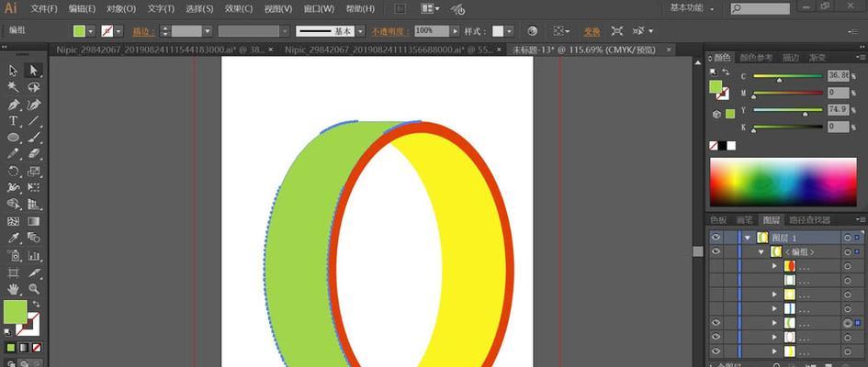
Task: Select the Pen tool
Action: coord(13,105)
